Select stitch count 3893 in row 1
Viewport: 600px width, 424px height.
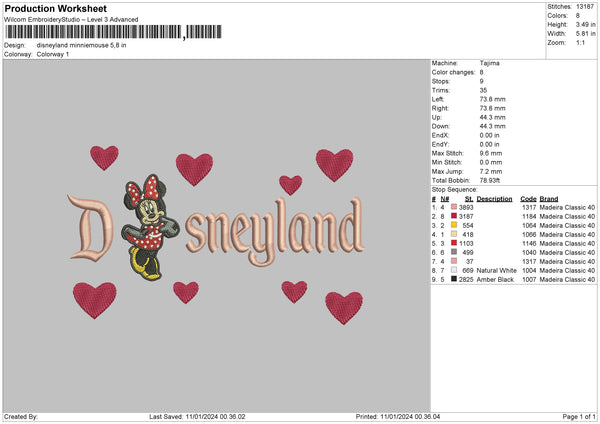[x=466, y=207]
